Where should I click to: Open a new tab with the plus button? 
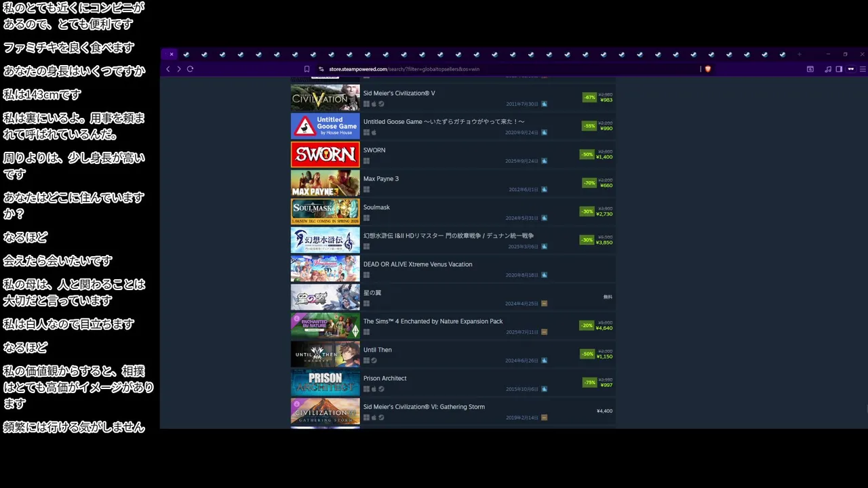pos(800,54)
